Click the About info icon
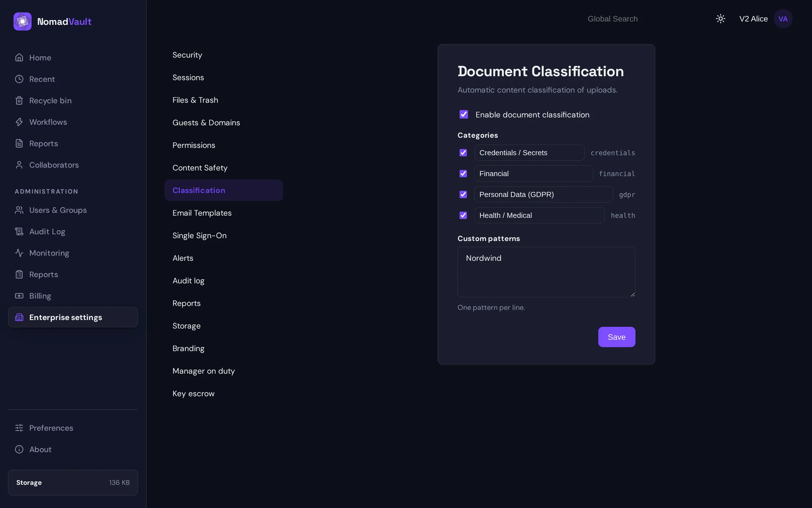 19,449
